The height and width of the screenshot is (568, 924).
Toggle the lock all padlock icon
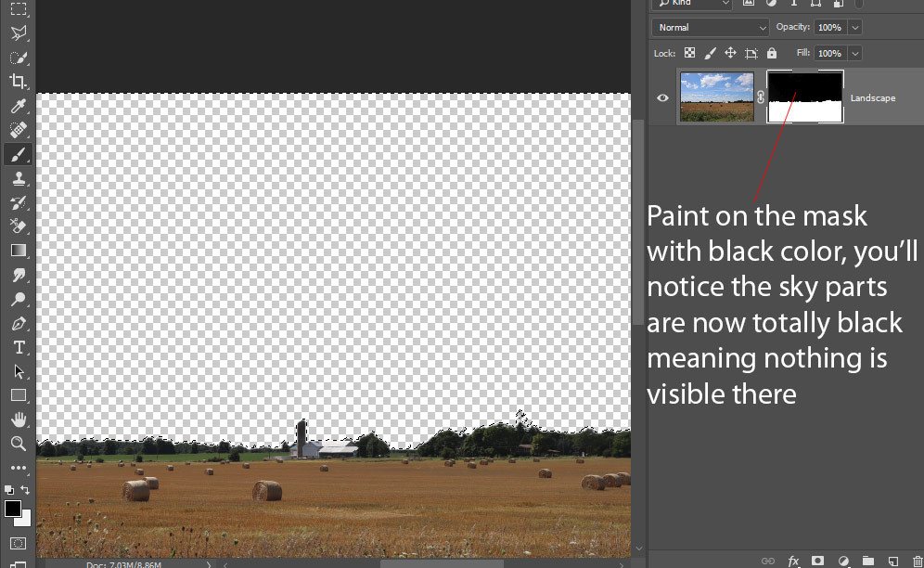point(772,53)
